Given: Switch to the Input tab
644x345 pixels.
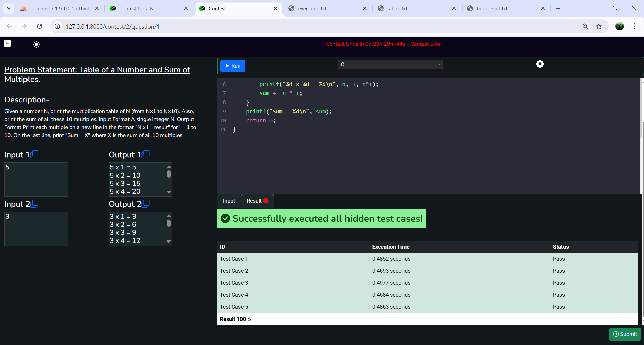Looking at the screenshot, I should pyautogui.click(x=229, y=201).
